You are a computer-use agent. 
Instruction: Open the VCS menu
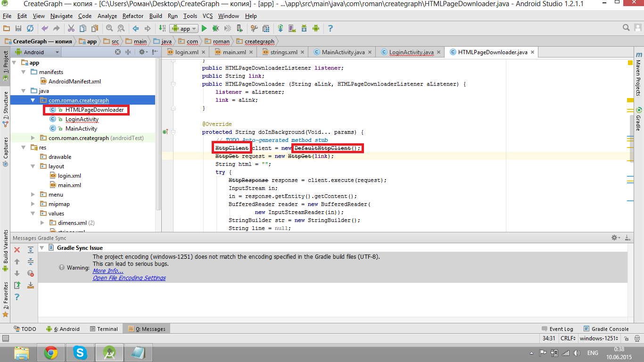click(x=207, y=16)
